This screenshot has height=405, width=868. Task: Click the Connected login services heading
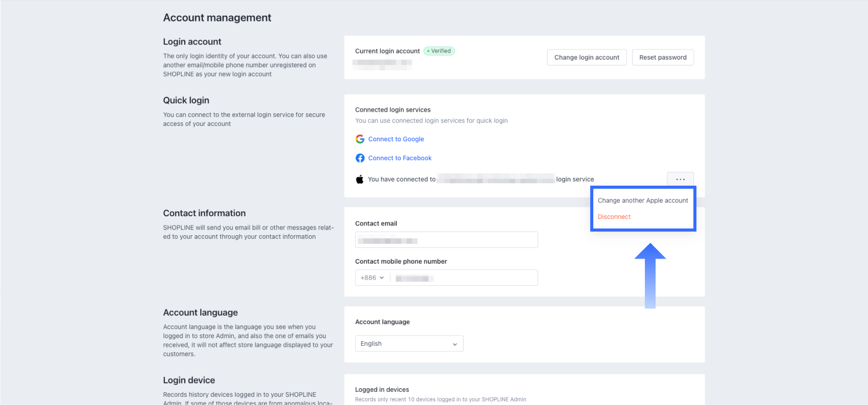tap(393, 110)
